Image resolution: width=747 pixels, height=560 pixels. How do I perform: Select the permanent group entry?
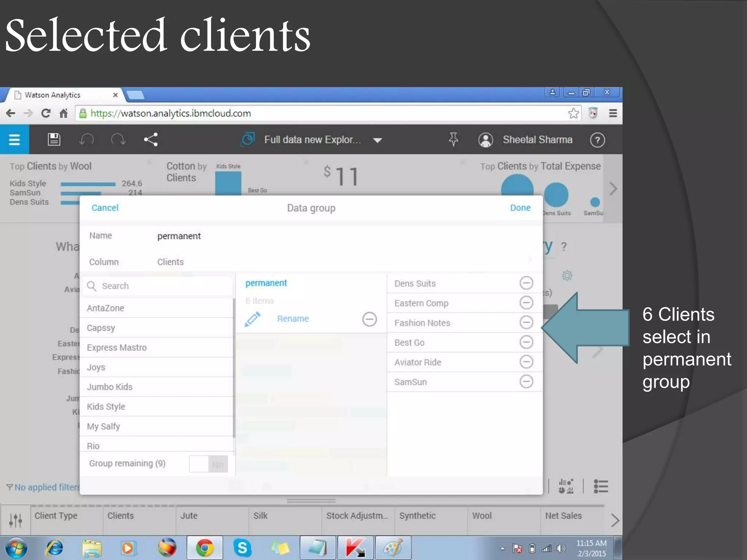[x=266, y=283]
